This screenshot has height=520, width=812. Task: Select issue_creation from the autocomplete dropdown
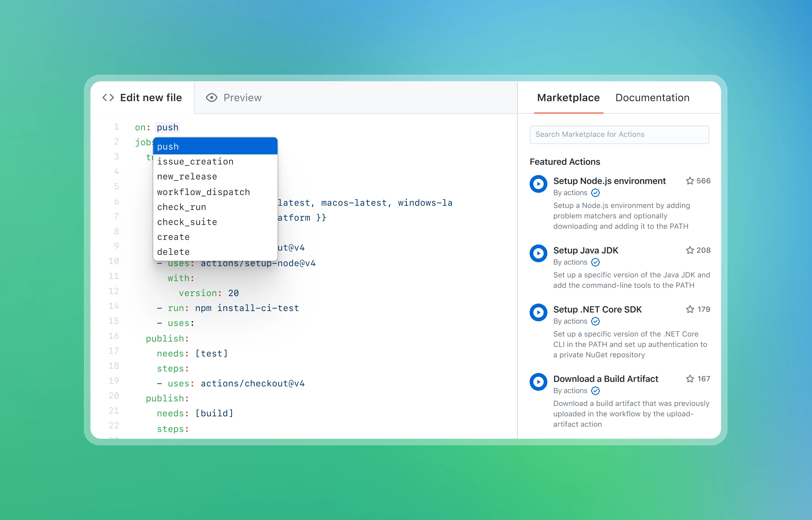[195, 162]
